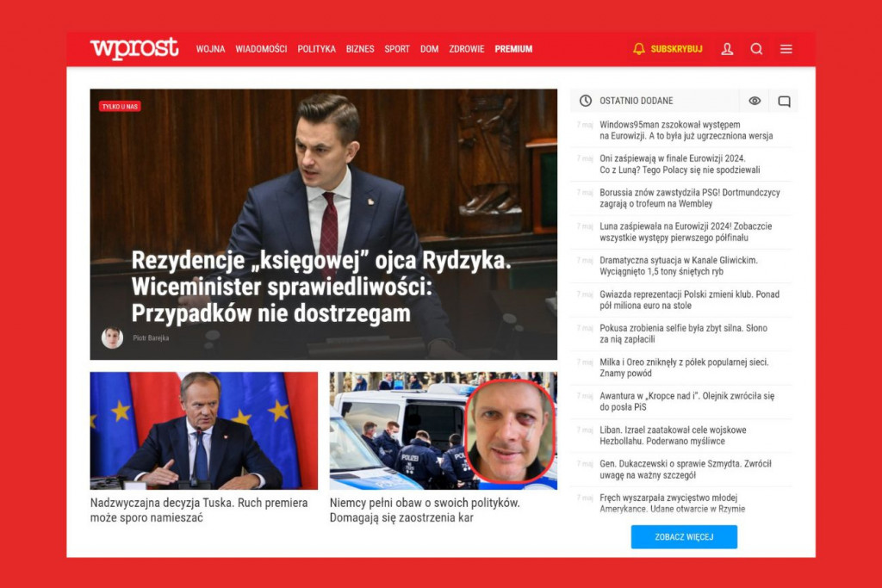Go to the Polityka section
The width and height of the screenshot is (882, 588).
click(317, 49)
